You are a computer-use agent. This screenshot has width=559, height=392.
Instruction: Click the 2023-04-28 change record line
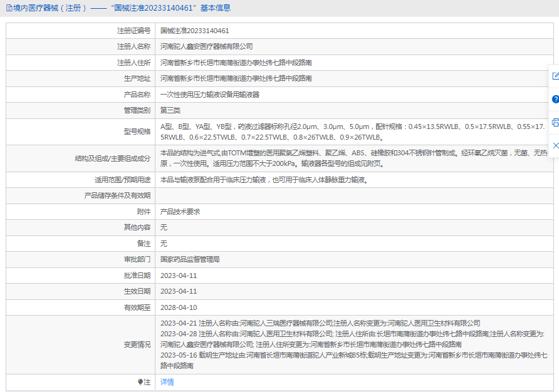tap(352, 339)
